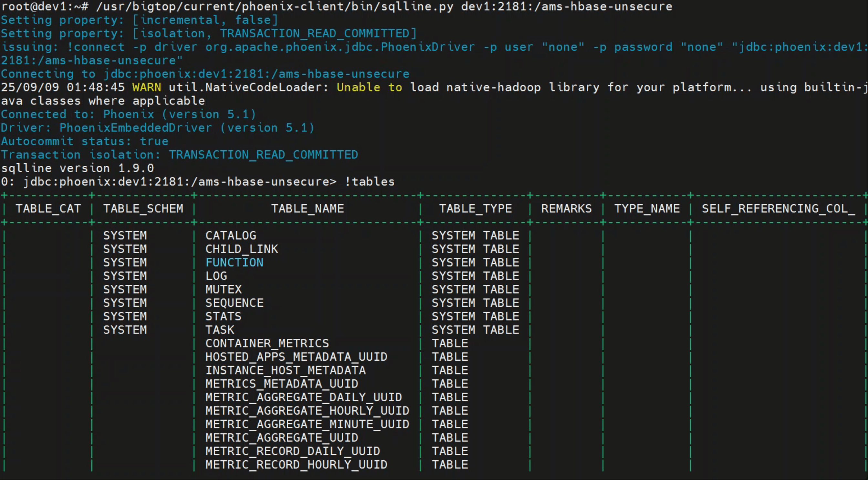Image resolution: width=868 pixels, height=480 pixels.
Task: Select the highlighted FUNCTION table name
Action: 234,263
